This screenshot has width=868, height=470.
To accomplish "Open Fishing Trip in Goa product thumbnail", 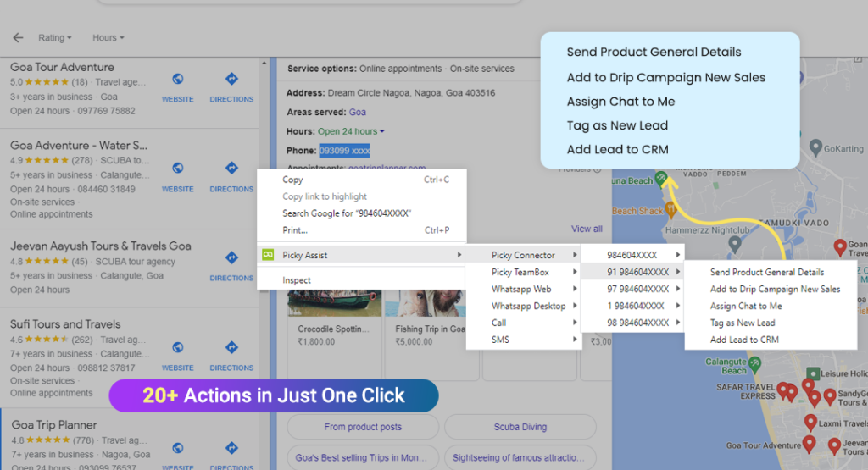I will pyautogui.click(x=426, y=303).
